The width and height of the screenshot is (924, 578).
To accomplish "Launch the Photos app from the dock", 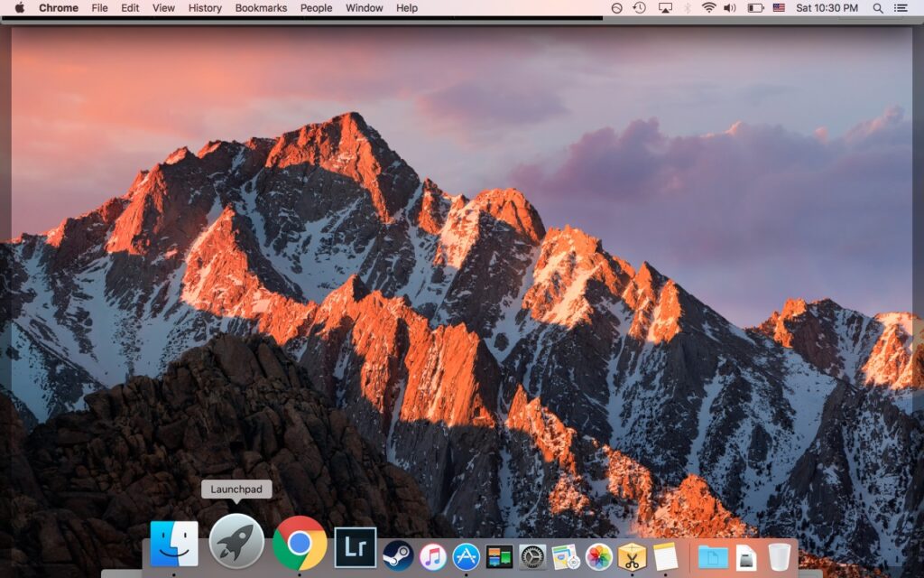I will tap(598, 556).
